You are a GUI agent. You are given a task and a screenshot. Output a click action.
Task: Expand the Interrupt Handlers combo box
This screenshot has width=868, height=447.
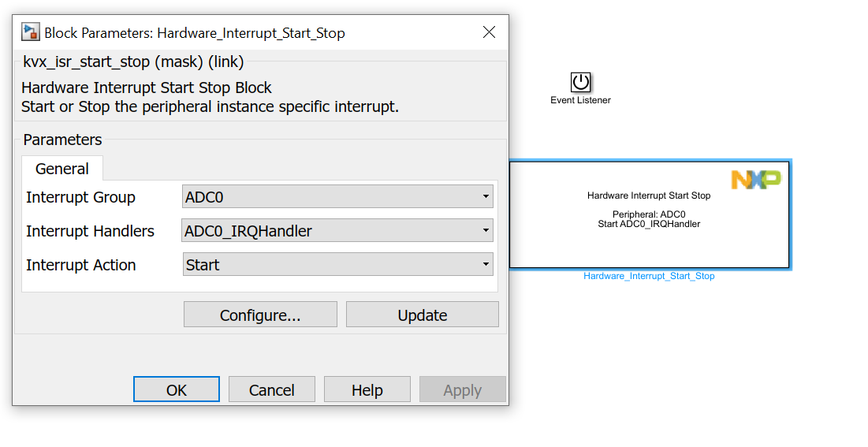pyautogui.click(x=337, y=231)
